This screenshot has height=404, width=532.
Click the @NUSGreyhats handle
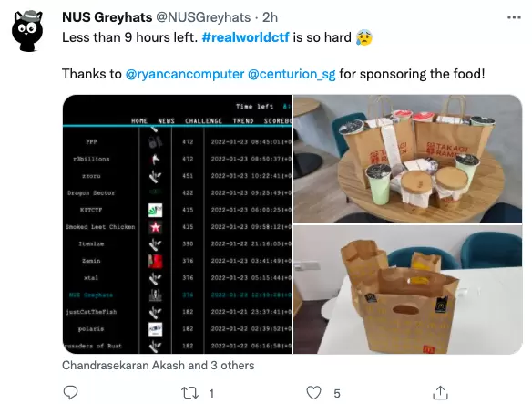(203, 17)
